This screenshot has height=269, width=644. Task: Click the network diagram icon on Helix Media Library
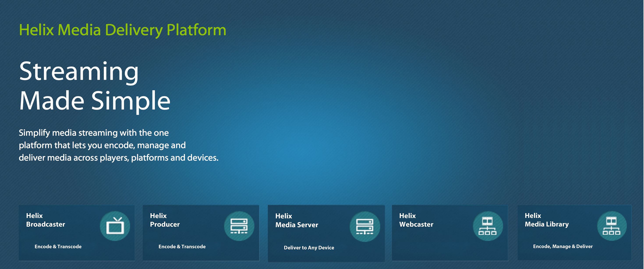(612, 226)
